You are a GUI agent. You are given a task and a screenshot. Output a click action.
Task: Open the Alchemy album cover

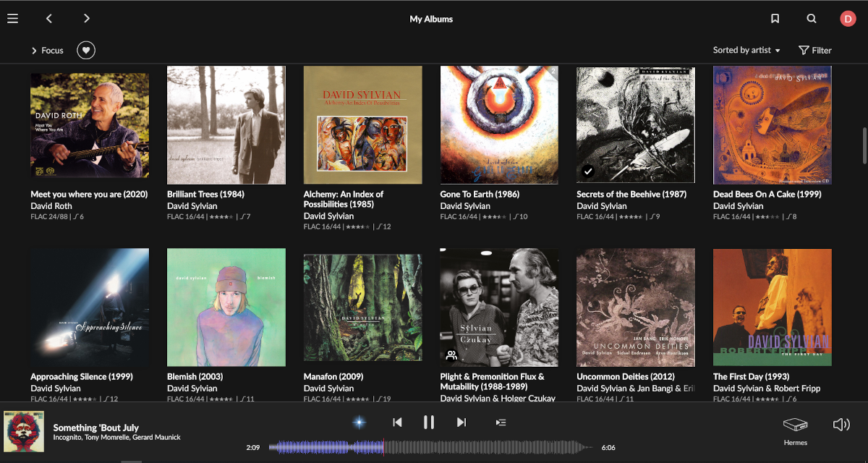tap(363, 125)
